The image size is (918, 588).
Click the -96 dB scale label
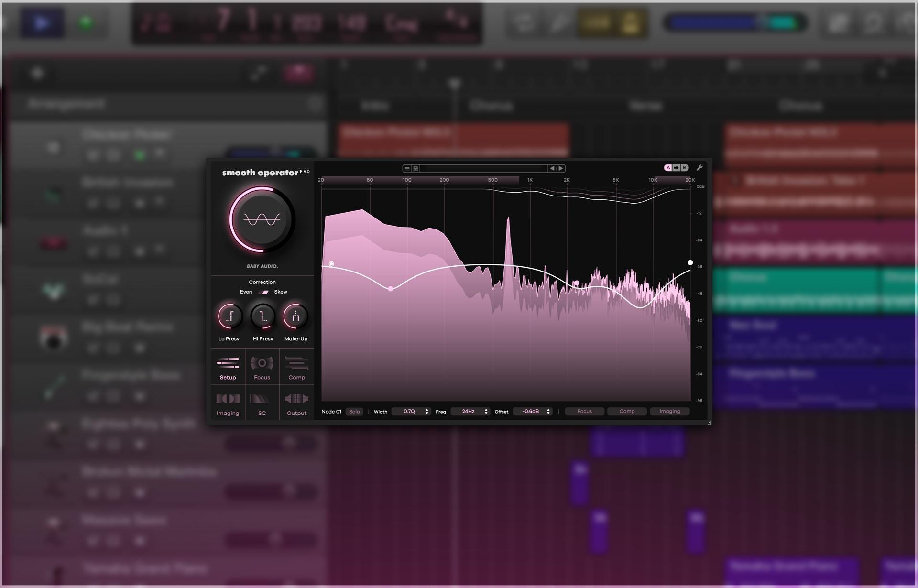(699, 401)
